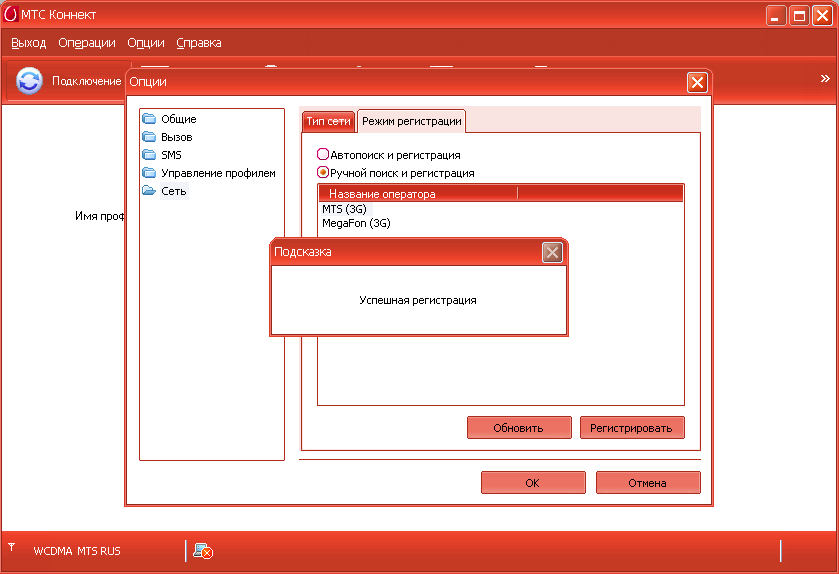Switch to the Режим регистрации tab
The height and width of the screenshot is (574, 839).
[x=411, y=121]
